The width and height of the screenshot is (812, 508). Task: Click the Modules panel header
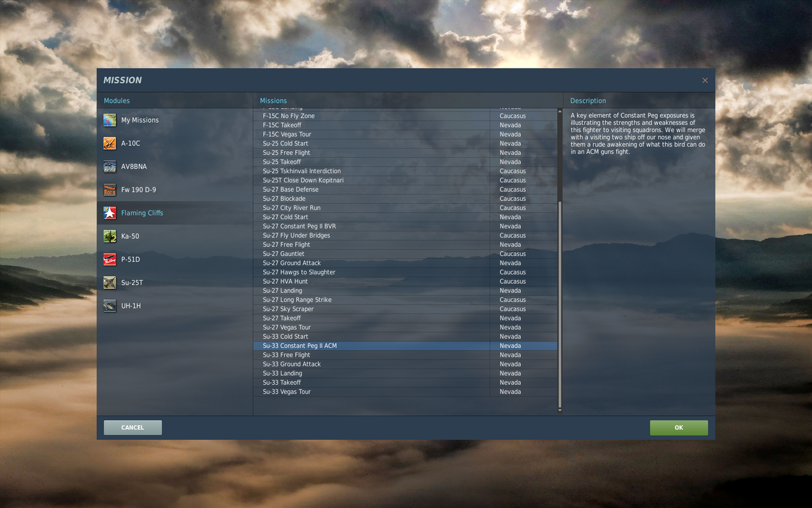(x=117, y=100)
